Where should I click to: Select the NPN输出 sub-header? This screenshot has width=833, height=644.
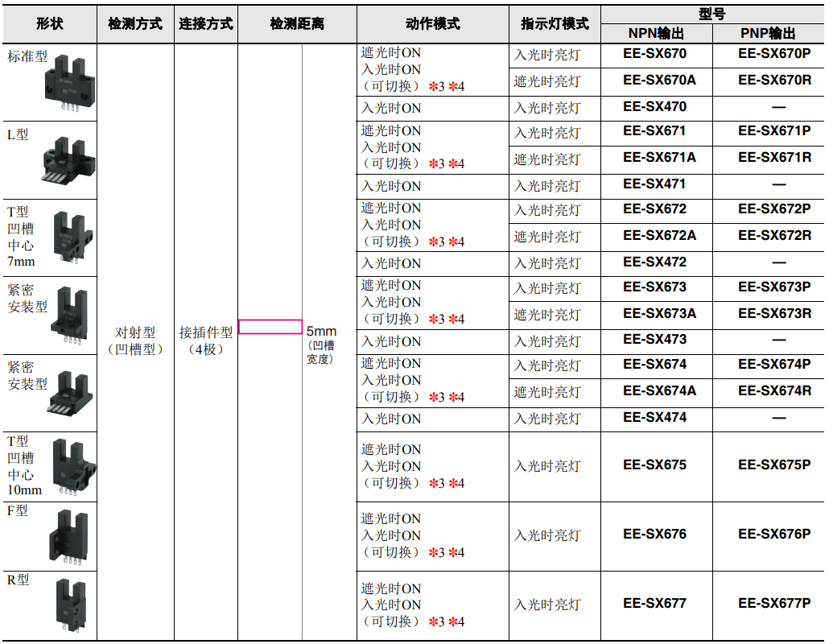(656, 34)
